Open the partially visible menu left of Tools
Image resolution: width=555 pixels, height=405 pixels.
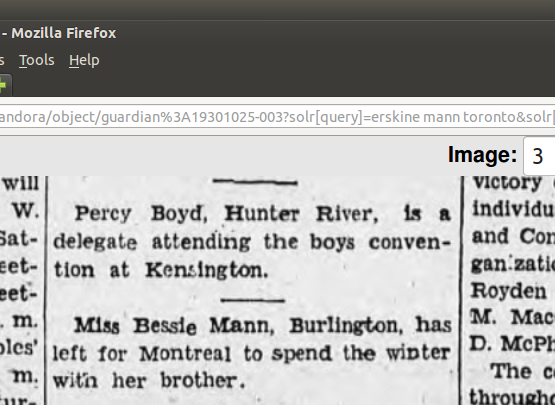pyautogui.click(x=2, y=60)
